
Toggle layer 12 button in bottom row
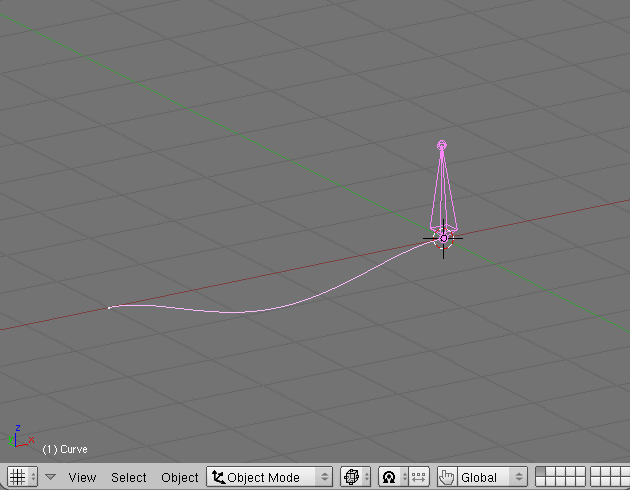pyautogui.click(x=550, y=482)
